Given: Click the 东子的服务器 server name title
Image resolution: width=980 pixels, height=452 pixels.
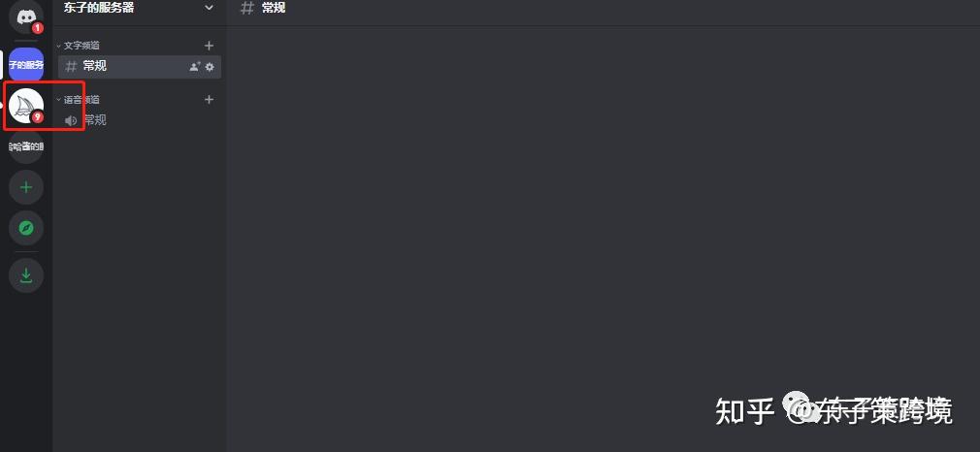Looking at the screenshot, I should coord(99,8).
